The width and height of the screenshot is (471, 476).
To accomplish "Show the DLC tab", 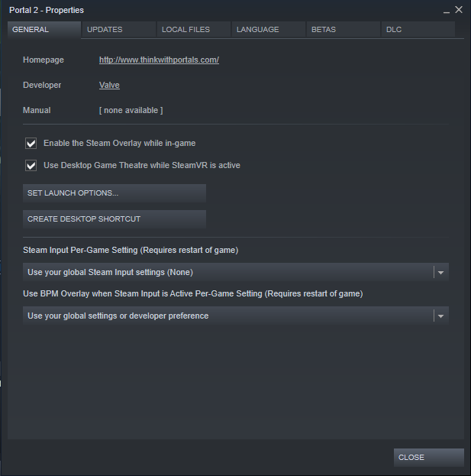I will click(x=418, y=30).
